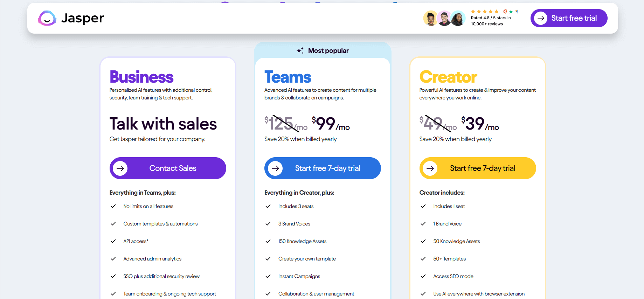Click checkmark beside Use AI everywhere extension
Viewport: 644px width, 299px height.
coord(423,294)
